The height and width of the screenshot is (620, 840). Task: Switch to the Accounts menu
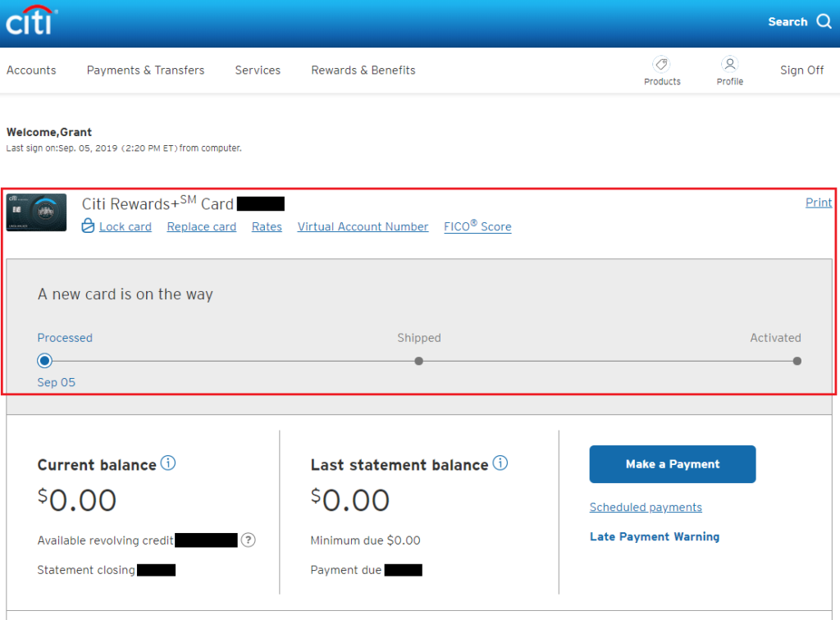[x=31, y=70]
